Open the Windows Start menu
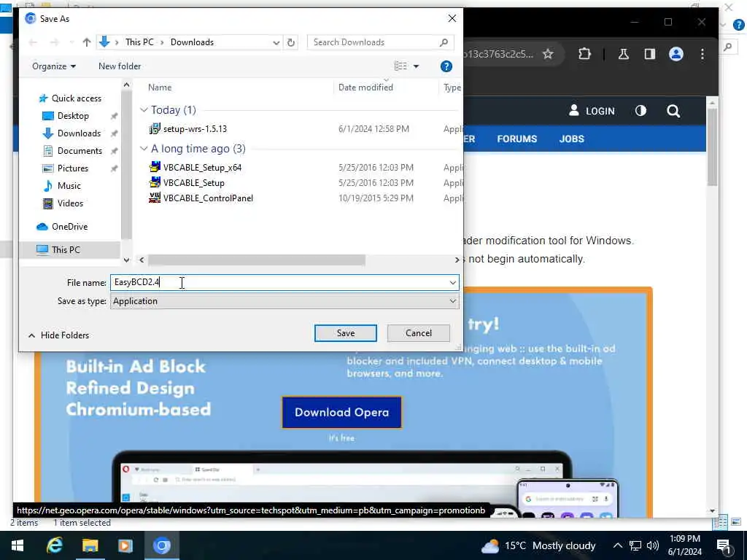This screenshot has width=747, height=560. point(18,545)
